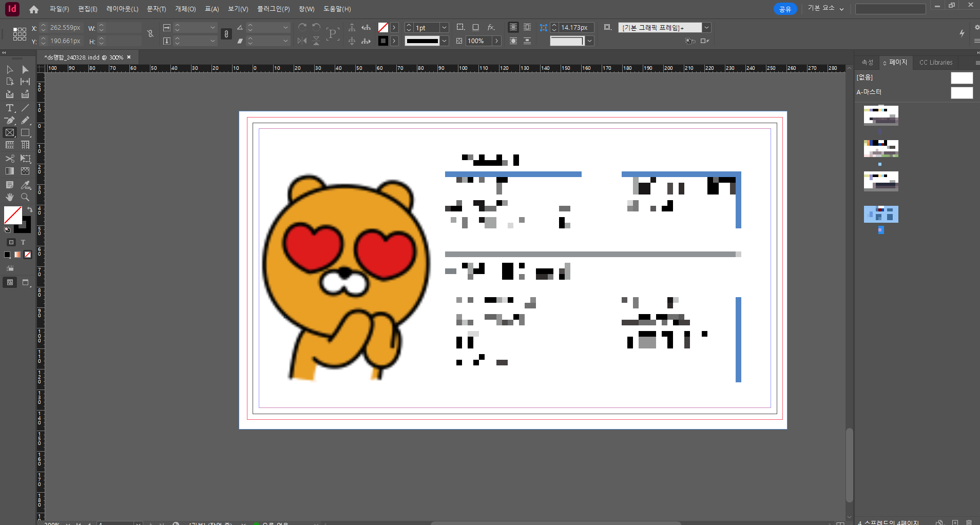Toggle no text wrap option
Image resolution: width=980 pixels, height=525 pixels.
(x=513, y=27)
